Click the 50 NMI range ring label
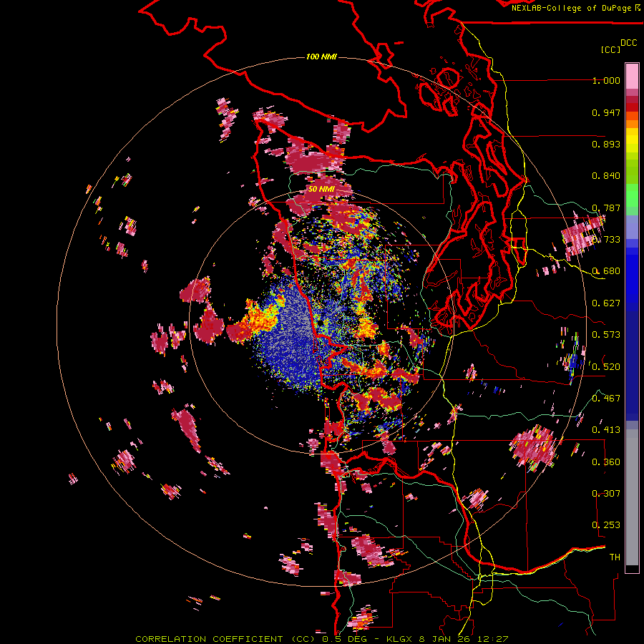The height and width of the screenshot is (644, 644). 321,190
